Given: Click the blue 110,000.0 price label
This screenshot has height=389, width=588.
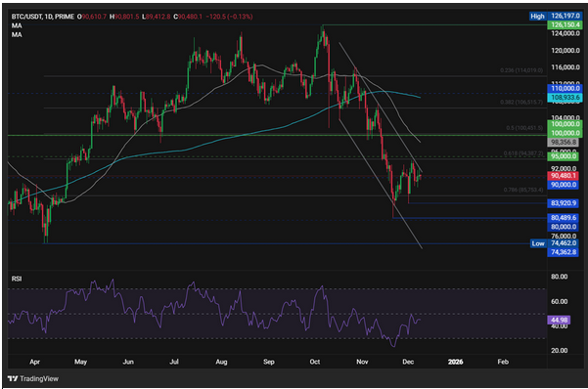Looking at the screenshot, I should pos(565,88).
